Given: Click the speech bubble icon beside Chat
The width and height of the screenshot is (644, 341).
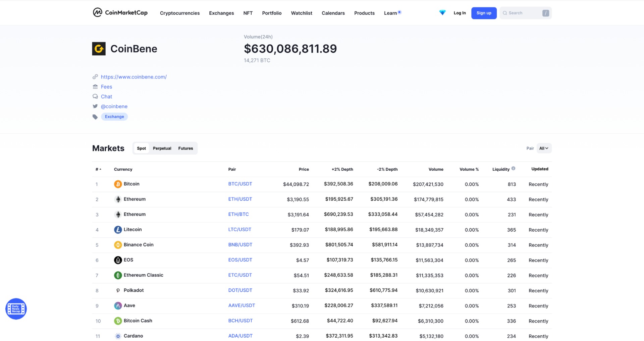Looking at the screenshot, I should 95,96.
